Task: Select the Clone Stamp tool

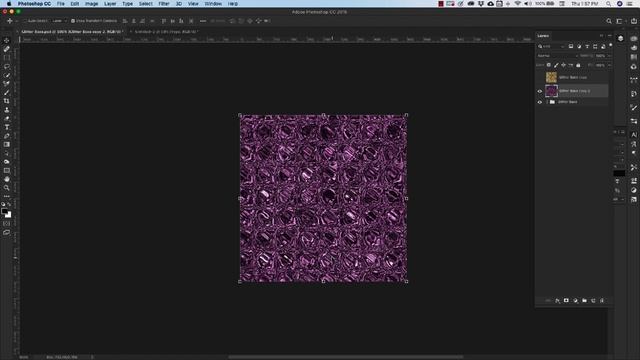Action: pos(7,110)
